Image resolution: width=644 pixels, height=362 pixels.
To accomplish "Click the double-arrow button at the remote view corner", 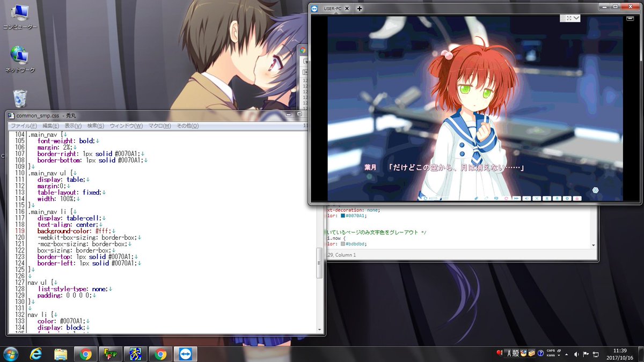I will click(x=630, y=18).
